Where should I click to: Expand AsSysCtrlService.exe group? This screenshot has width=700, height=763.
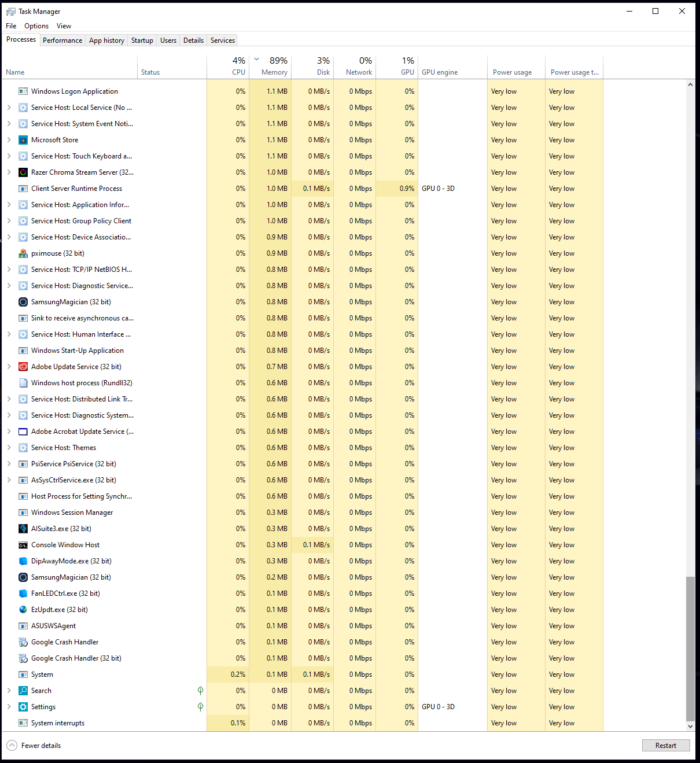[9, 480]
